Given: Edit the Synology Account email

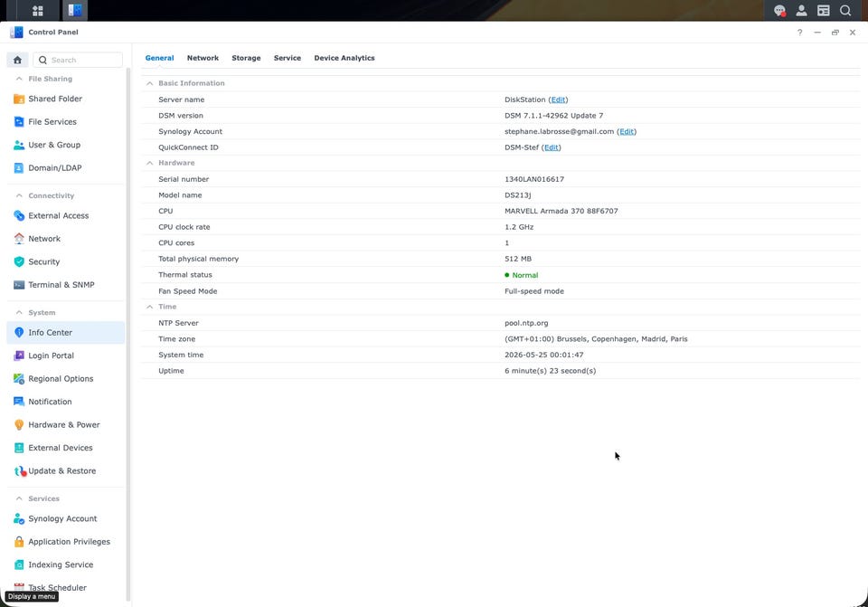Looking at the screenshot, I should [x=627, y=131].
